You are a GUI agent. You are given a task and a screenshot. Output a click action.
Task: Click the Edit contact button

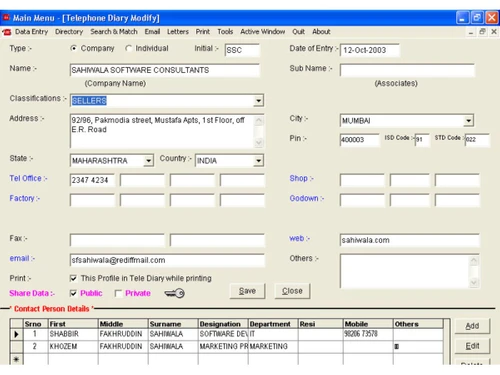point(472,346)
